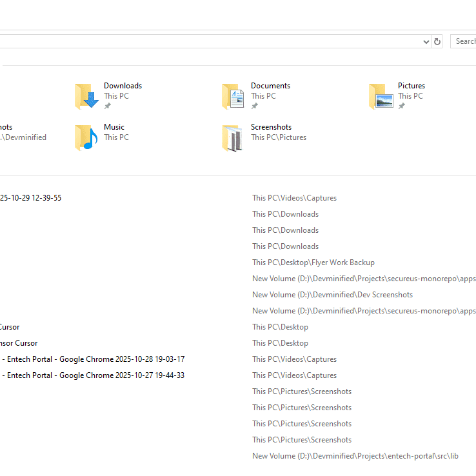This screenshot has width=476, height=476.
Task: Select the Downloads folder name label
Action: (x=123, y=86)
